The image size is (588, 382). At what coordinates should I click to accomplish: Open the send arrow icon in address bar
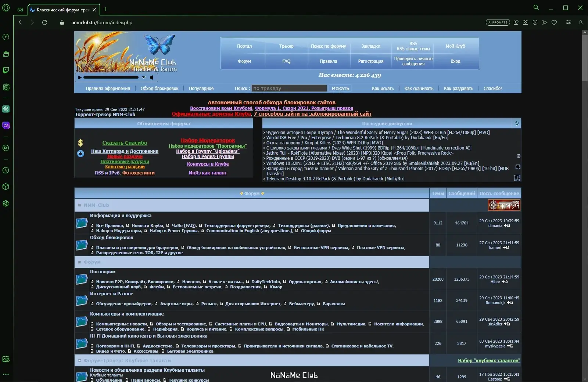coord(545,22)
